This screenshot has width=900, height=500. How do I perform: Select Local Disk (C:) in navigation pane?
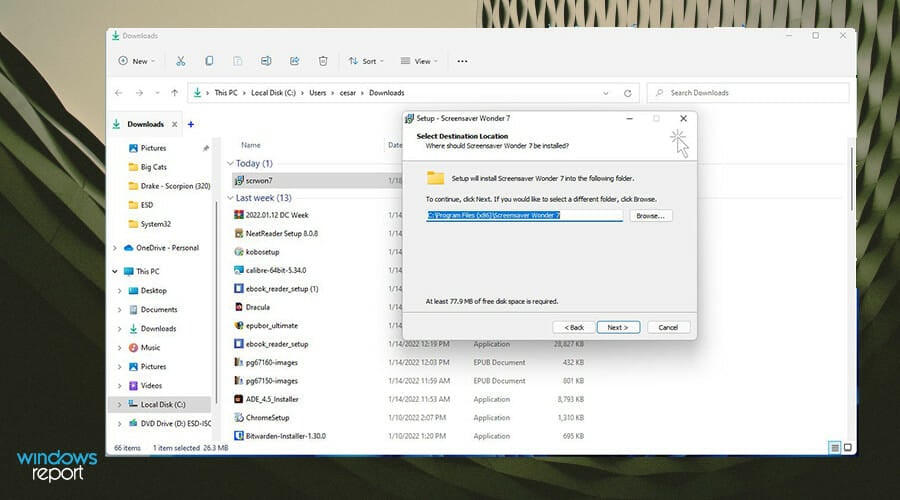[x=163, y=405]
